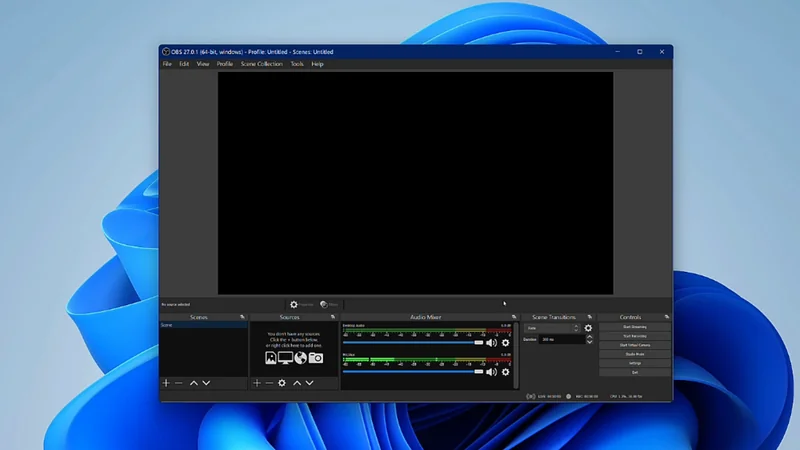This screenshot has height=450, width=800.
Task: Adjust the Desktop Audio volume slider
Action: [x=412, y=342]
